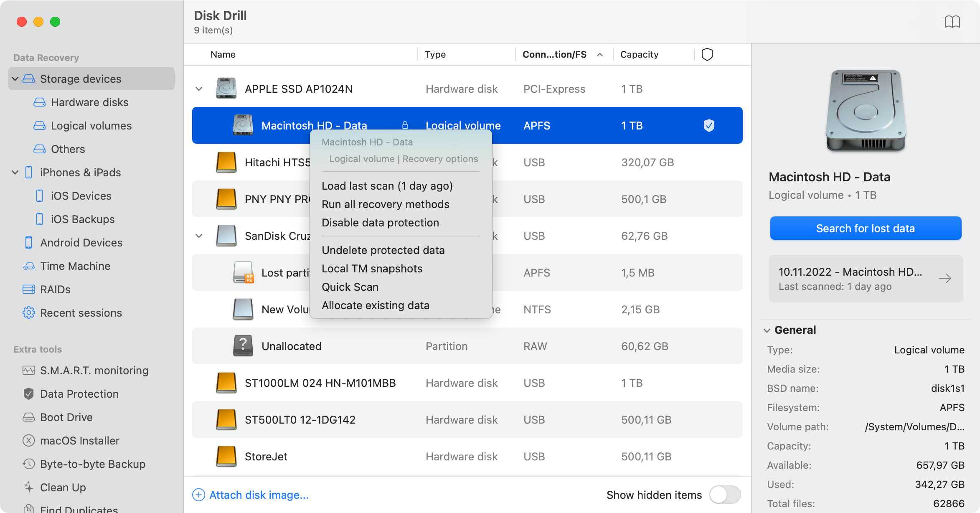The image size is (980, 513).
Task: Choose Quick Scan from context menu
Action: pos(350,287)
